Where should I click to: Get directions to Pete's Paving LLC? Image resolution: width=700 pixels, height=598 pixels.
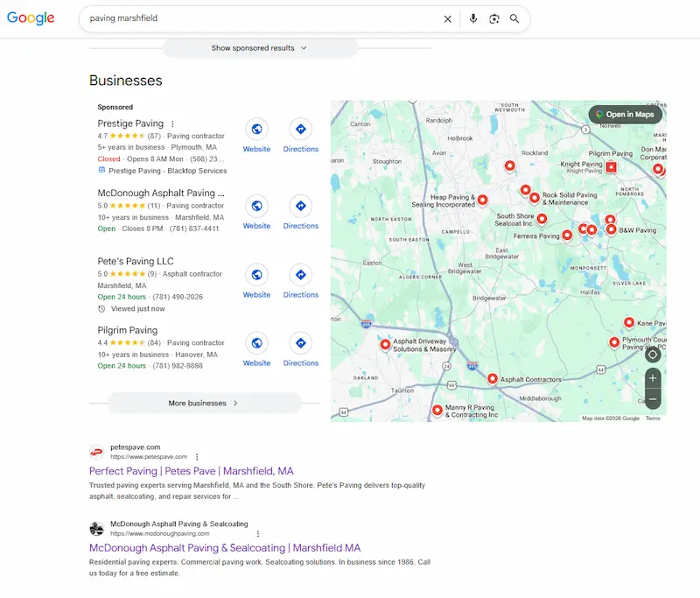point(301,275)
